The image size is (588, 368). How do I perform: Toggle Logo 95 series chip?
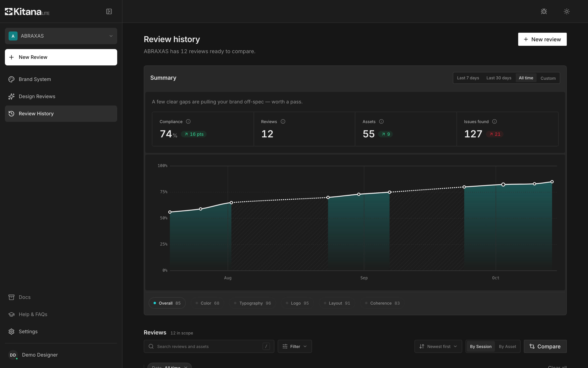point(297,303)
